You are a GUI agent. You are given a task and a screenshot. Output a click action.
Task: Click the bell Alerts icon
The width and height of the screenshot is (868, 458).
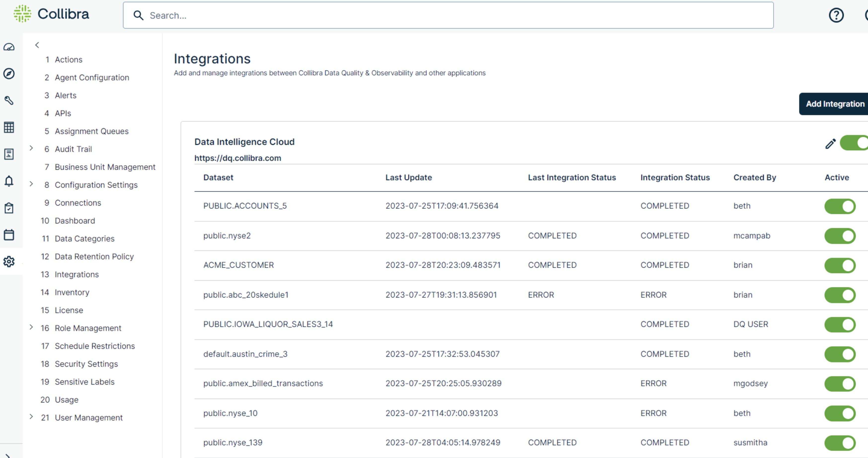pyautogui.click(x=9, y=181)
